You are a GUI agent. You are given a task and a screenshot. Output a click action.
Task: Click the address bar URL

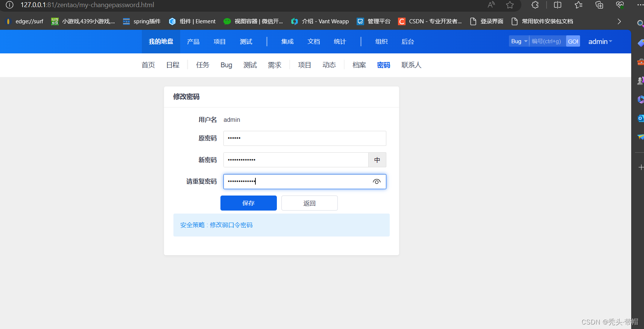click(87, 5)
